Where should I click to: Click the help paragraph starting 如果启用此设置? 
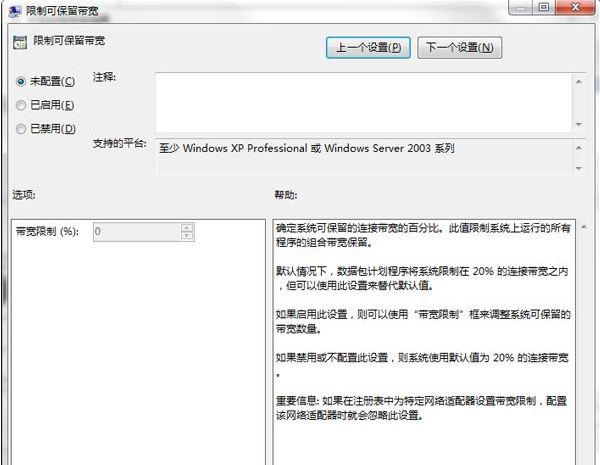(423, 321)
